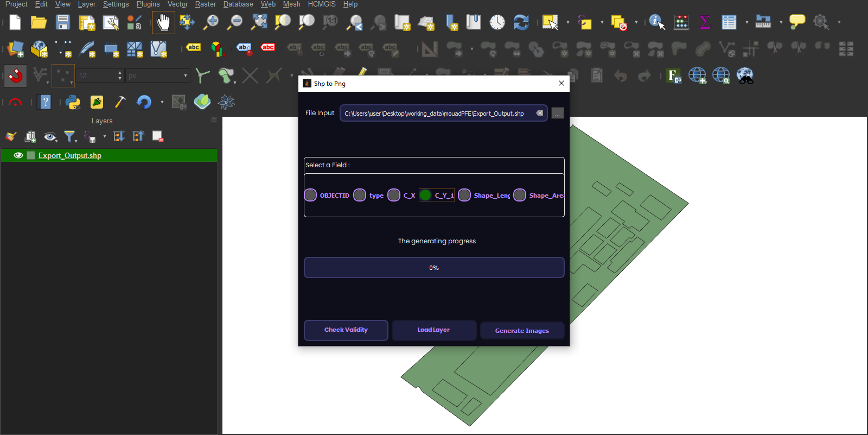This screenshot has width=868, height=435.
Task: Open the Identify Features tool
Action: 656,22
